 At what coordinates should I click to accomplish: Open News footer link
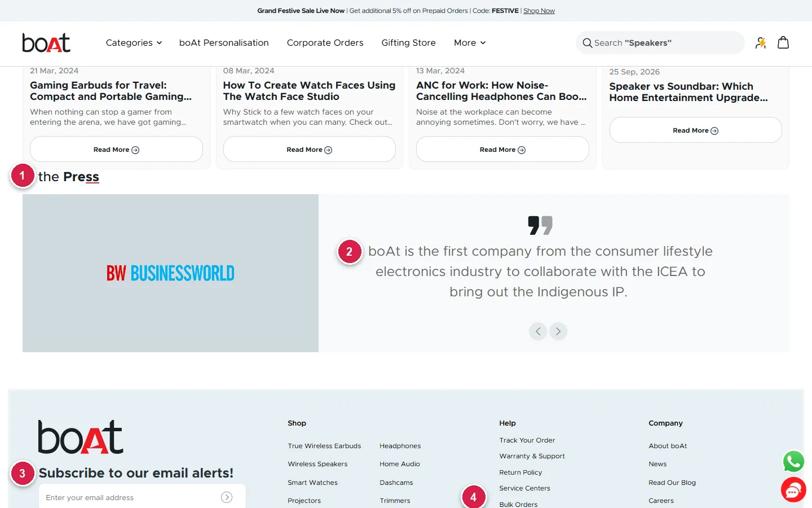pyautogui.click(x=657, y=464)
